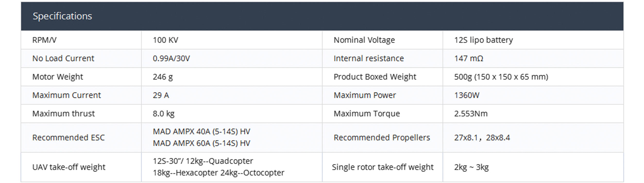Image resolution: width=644 pixels, height=183 pixels.
Task: Click the 1360W maximum power value
Action: click(x=467, y=95)
